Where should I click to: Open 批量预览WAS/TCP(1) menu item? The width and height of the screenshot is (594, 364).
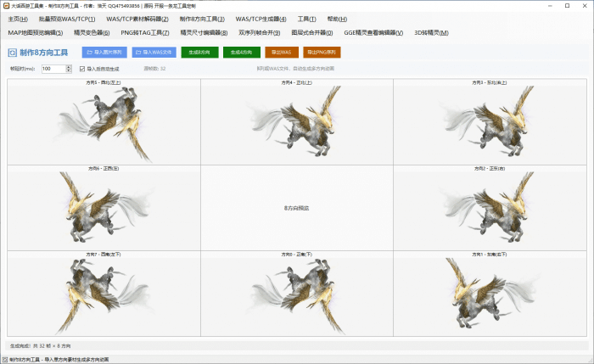(67, 19)
